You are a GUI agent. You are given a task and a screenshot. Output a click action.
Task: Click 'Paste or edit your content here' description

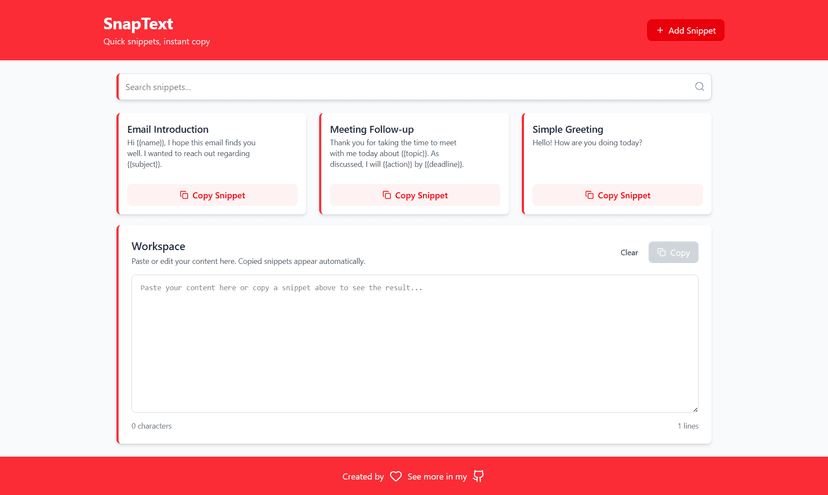pyautogui.click(x=248, y=261)
